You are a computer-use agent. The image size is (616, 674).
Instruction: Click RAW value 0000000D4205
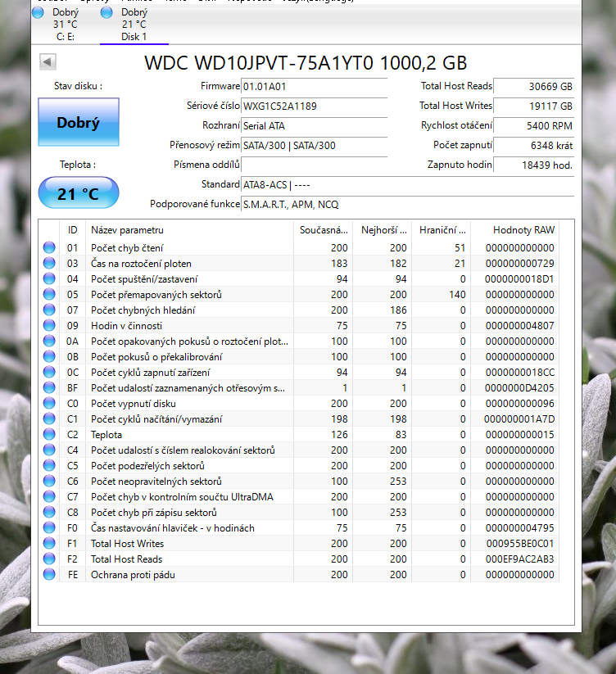[x=519, y=388]
